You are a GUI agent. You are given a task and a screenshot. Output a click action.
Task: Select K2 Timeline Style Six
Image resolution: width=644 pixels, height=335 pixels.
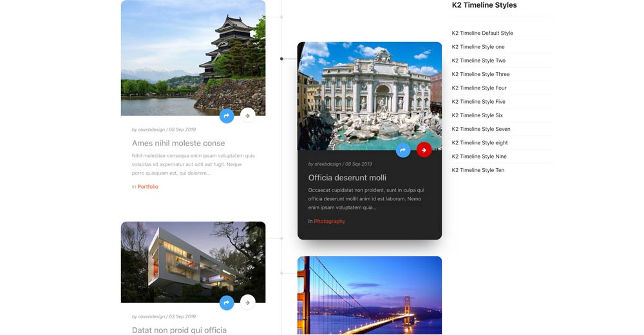(477, 115)
